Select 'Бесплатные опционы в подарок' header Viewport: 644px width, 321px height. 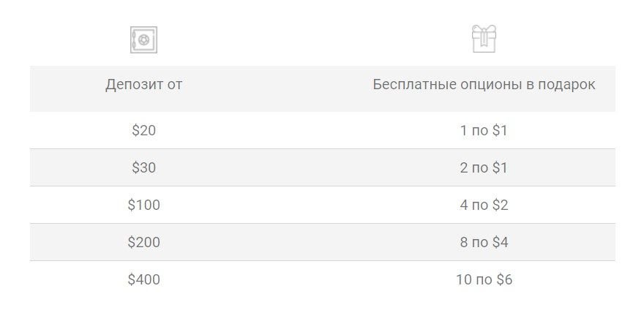[484, 85]
